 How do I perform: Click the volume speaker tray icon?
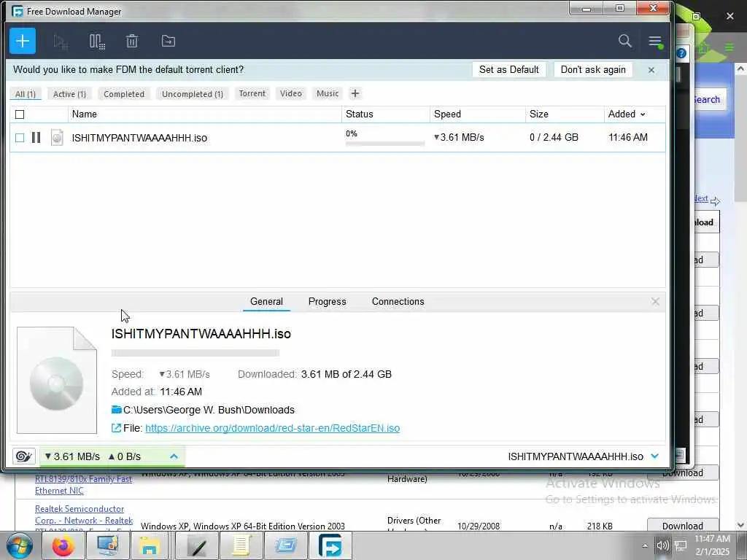(662, 545)
